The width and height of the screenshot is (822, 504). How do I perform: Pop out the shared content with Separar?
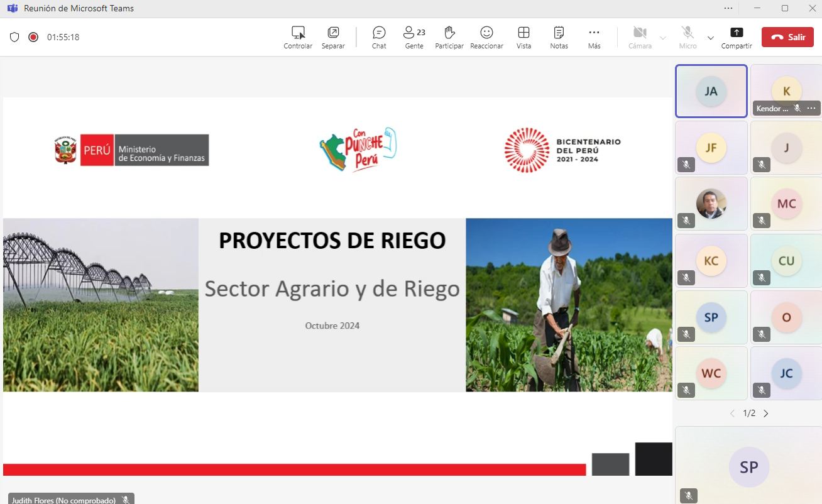(333, 37)
